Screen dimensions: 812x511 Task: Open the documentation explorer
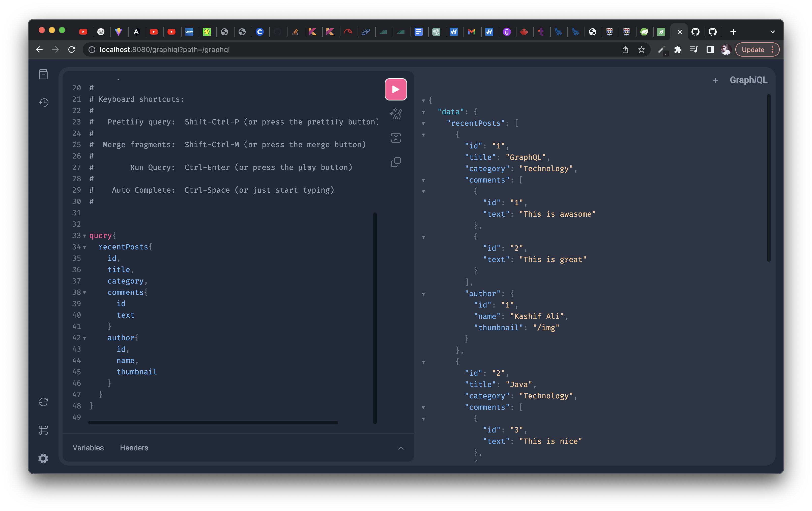click(x=43, y=74)
